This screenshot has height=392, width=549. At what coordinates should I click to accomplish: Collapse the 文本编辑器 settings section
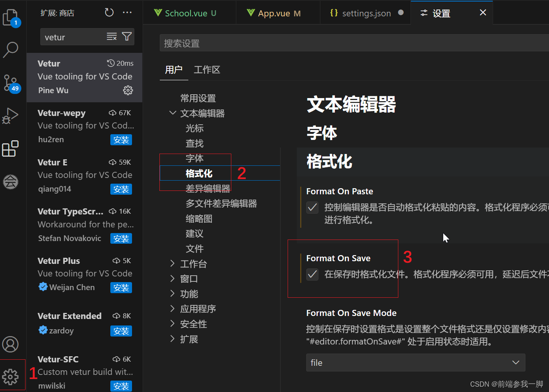click(x=172, y=113)
